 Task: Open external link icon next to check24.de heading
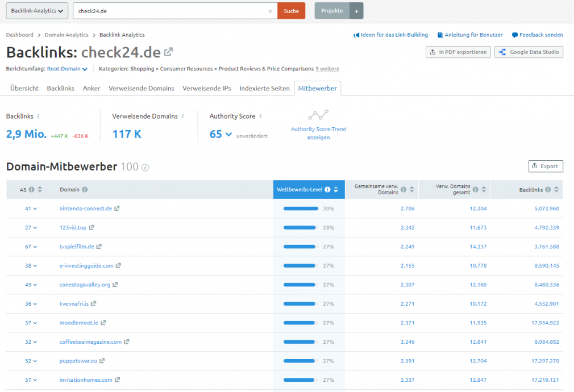[168, 52]
